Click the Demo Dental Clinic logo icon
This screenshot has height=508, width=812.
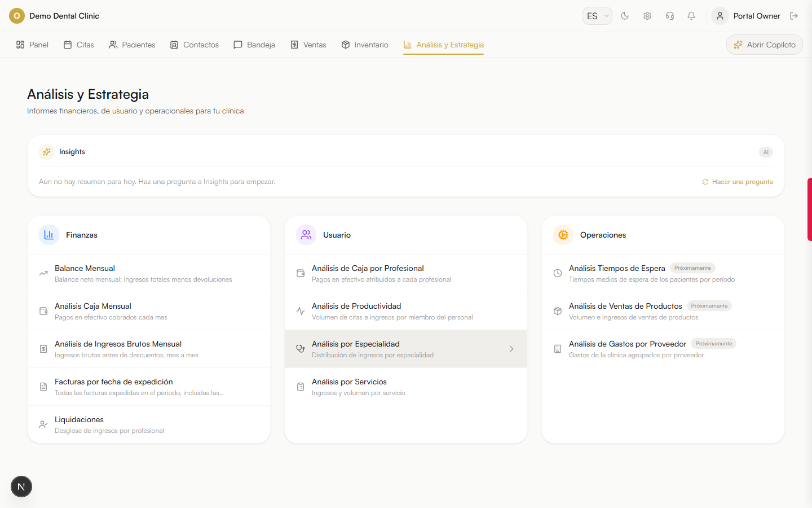click(x=17, y=16)
